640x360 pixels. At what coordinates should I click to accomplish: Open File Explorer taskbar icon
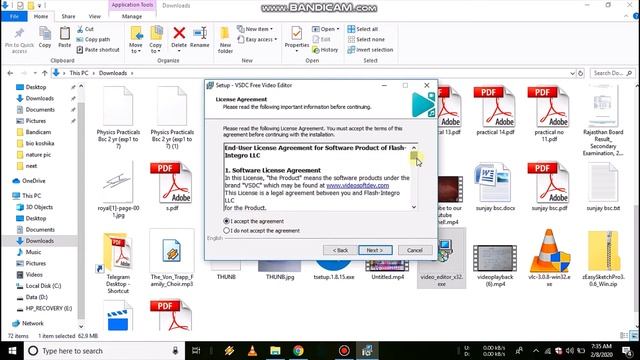pyautogui.click(x=275, y=351)
